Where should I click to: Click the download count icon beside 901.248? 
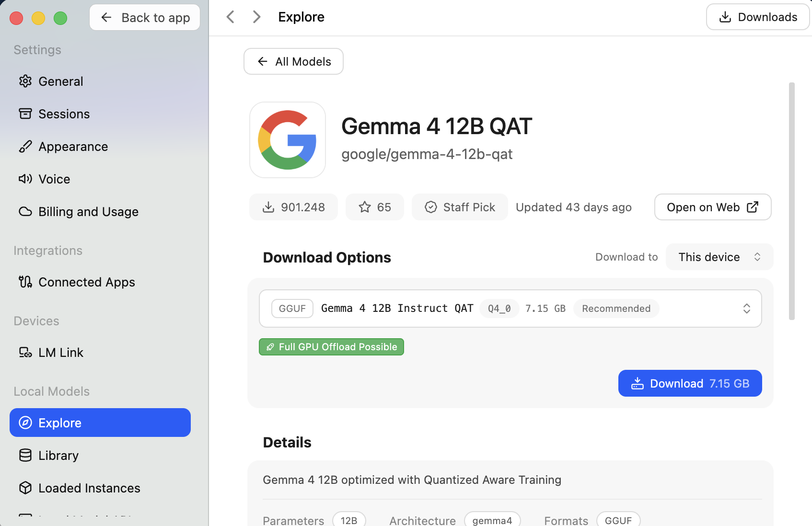268,207
